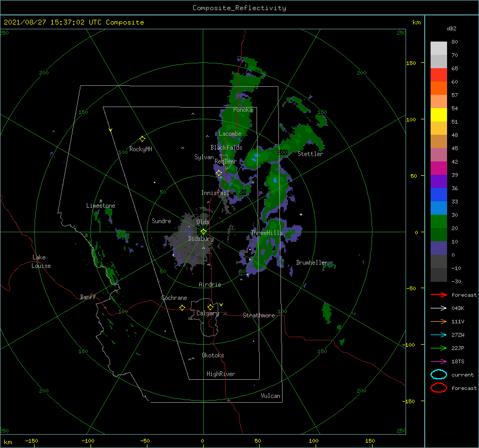Click the Blackfalds label
This screenshot has height=448, width=479.
tap(226, 148)
